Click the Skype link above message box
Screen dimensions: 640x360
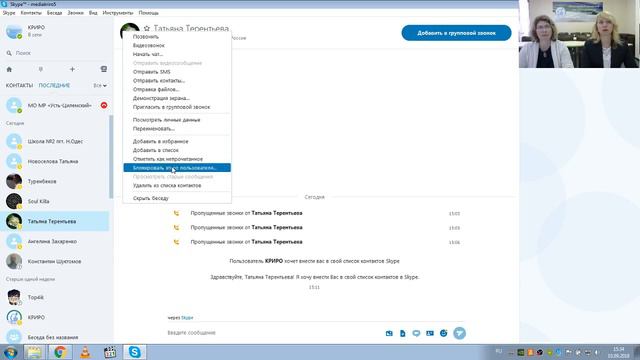(187, 318)
